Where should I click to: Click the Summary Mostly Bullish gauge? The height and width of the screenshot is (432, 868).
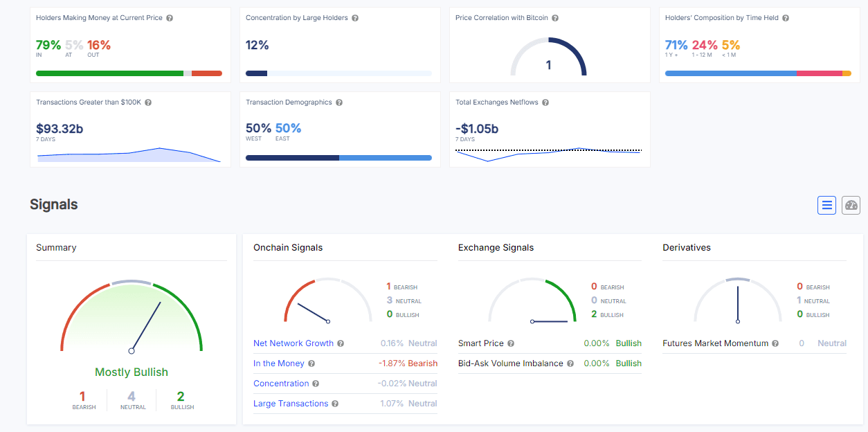[x=132, y=318]
